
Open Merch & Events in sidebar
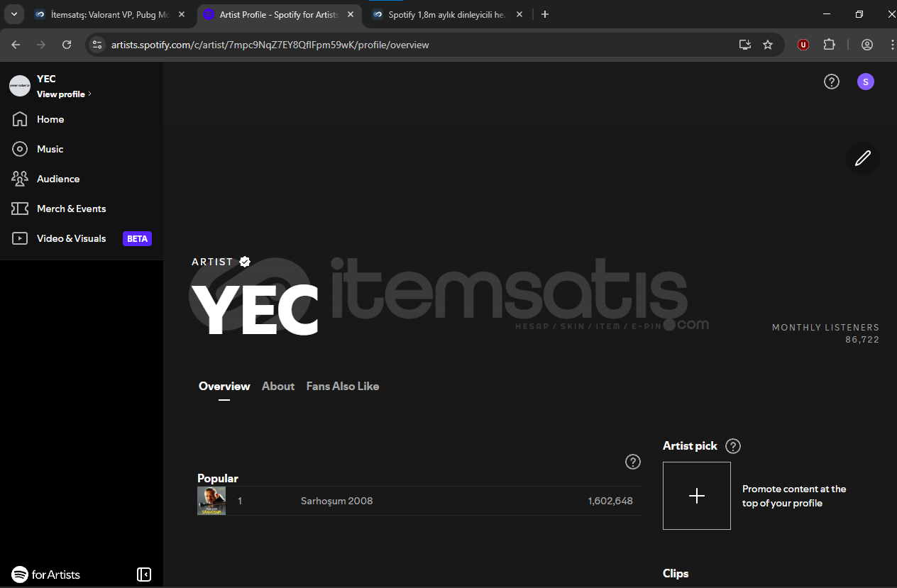pos(71,209)
